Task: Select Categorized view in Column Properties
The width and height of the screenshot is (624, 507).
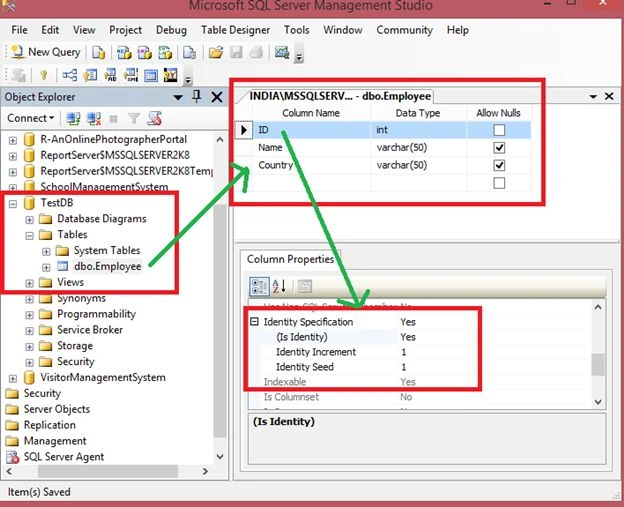Action: [259, 286]
